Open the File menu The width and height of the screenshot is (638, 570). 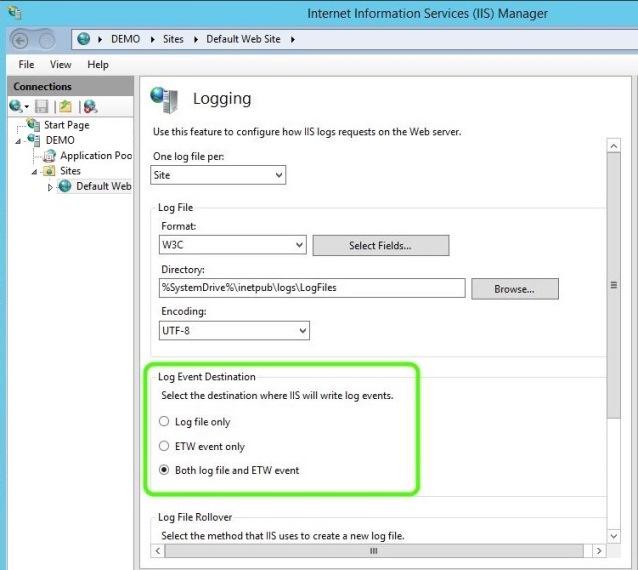pyautogui.click(x=26, y=64)
